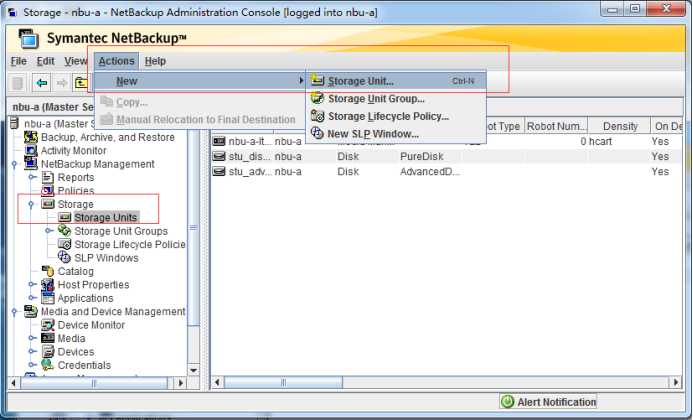Click the Device Monitor icon

[48, 325]
